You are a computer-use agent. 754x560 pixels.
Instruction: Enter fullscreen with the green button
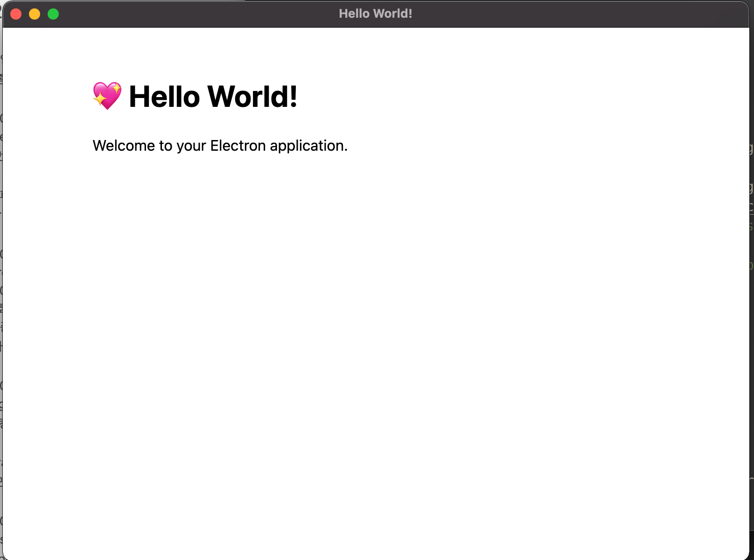point(53,14)
